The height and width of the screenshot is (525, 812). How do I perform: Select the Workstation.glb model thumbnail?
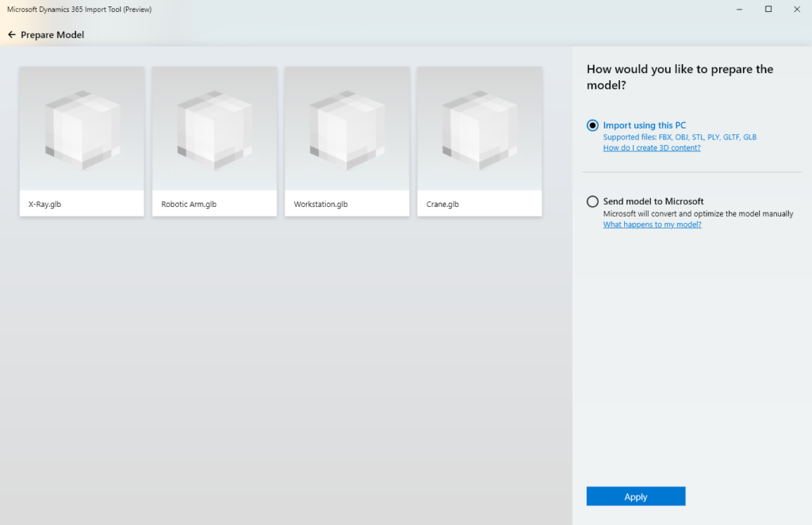[x=347, y=141]
